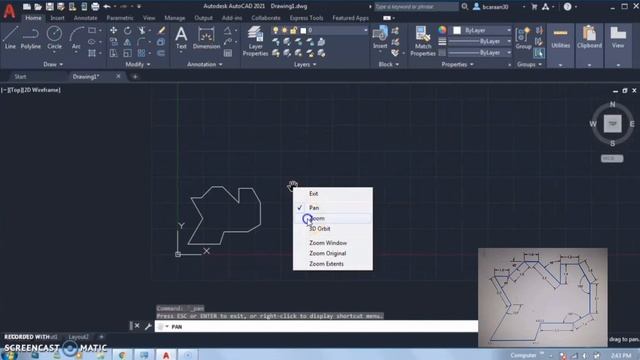The height and width of the screenshot is (360, 640).
Task: Open AutoCAD from the Windows taskbar
Action: pyautogui.click(x=166, y=355)
